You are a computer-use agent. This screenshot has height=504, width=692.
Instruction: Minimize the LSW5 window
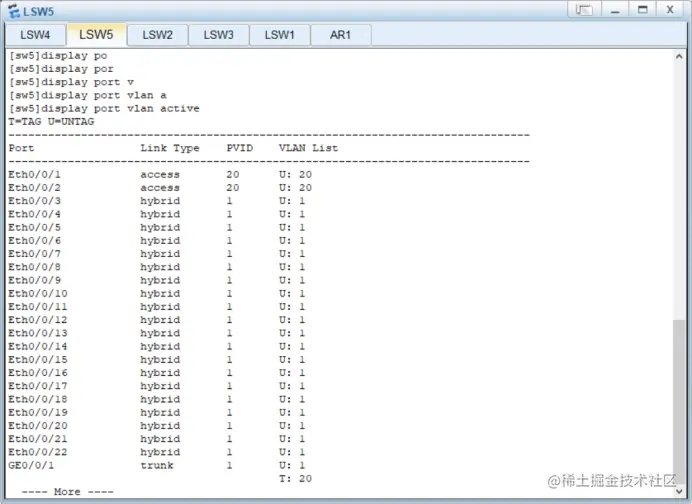pos(615,10)
